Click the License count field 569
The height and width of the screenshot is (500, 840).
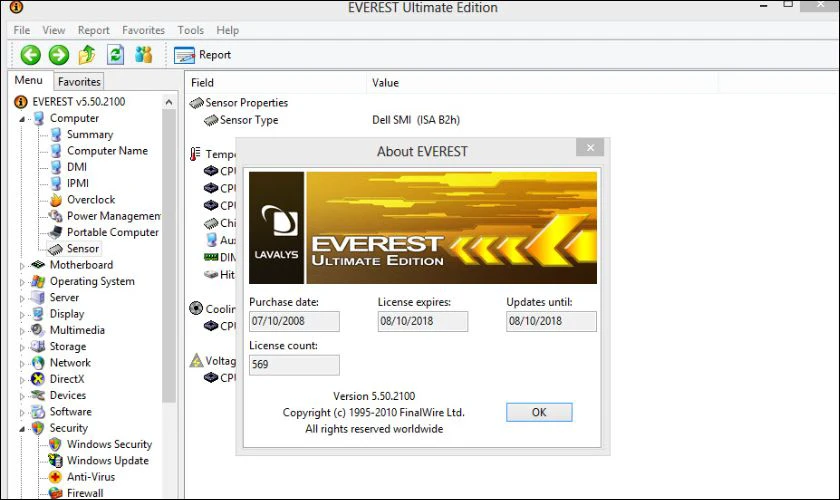click(294, 364)
